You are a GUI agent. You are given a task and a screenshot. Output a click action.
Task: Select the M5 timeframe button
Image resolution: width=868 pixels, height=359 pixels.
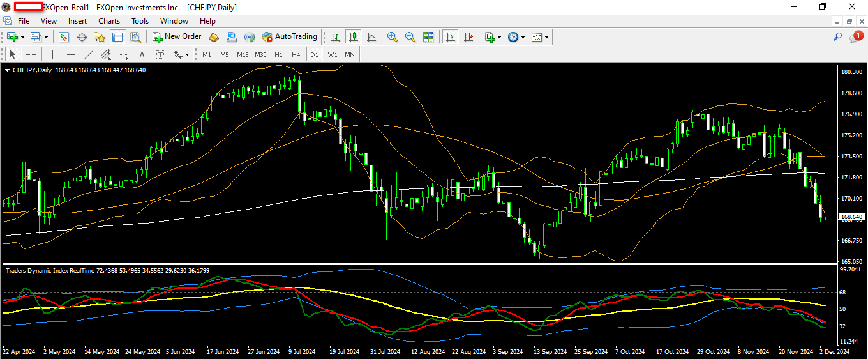tap(225, 54)
